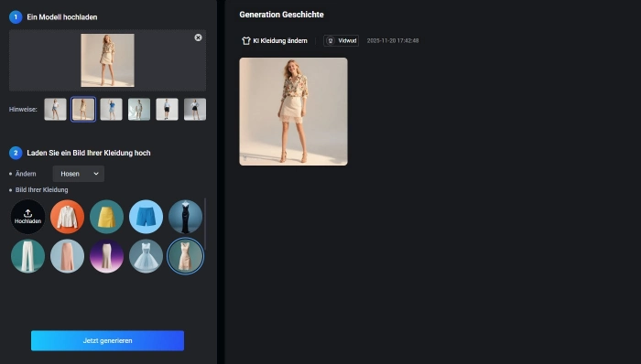This screenshot has height=364, width=641.
Task: Choose sample model in black mini skirt
Action: pos(195,110)
